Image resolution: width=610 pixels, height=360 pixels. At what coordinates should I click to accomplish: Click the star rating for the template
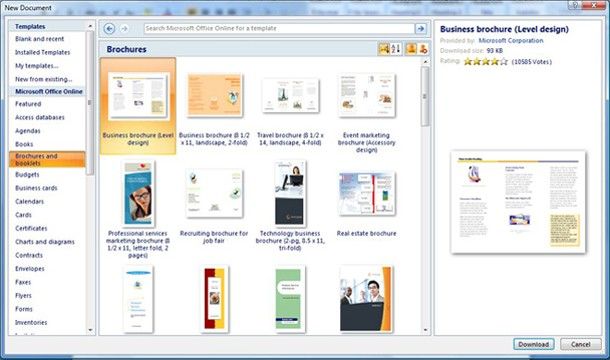point(486,61)
